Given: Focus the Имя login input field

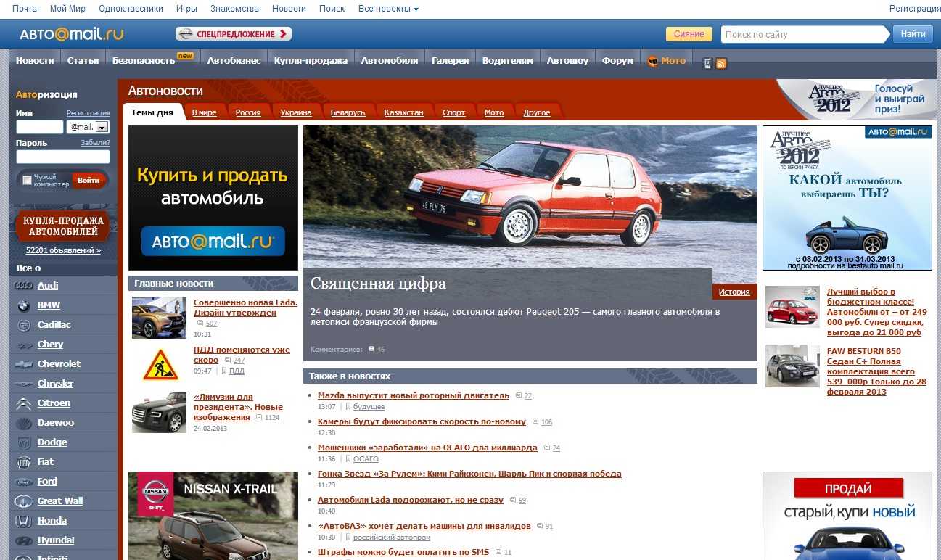Looking at the screenshot, I should pos(40,127).
